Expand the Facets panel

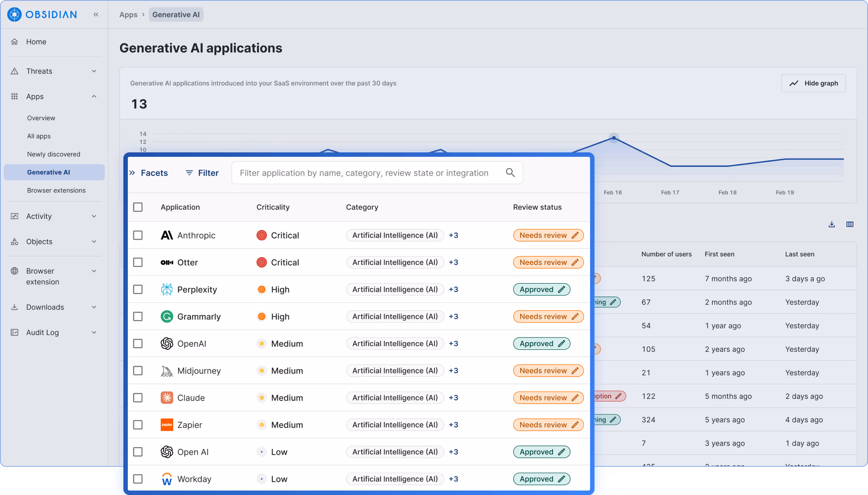coord(149,173)
